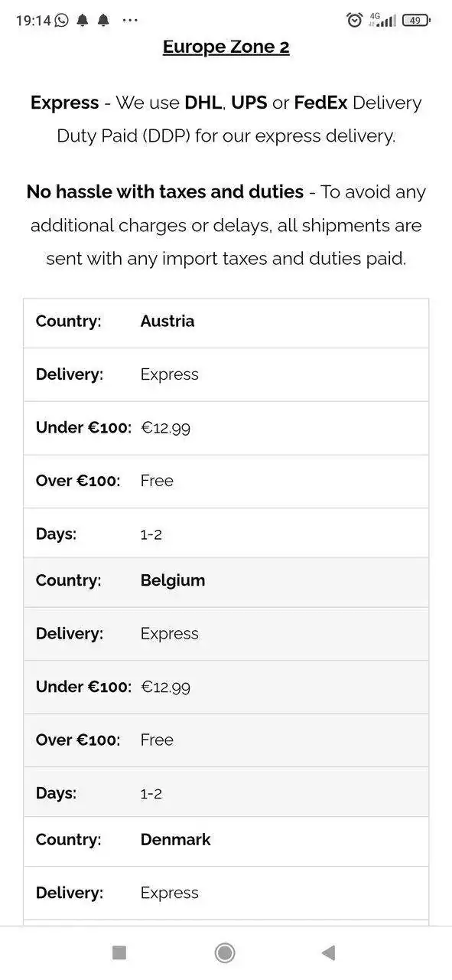This screenshot has height=980, width=452.
Task: Tap the alarm clock status icon
Action: point(354,21)
